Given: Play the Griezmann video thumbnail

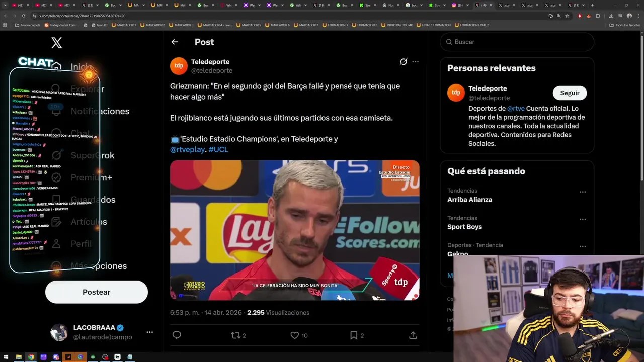Looking at the screenshot, I should coord(294,230).
